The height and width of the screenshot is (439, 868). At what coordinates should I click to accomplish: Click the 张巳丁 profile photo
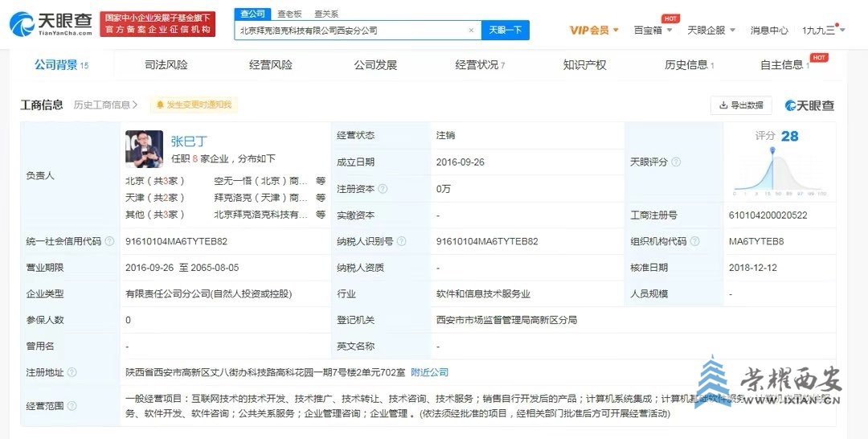pos(145,149)
